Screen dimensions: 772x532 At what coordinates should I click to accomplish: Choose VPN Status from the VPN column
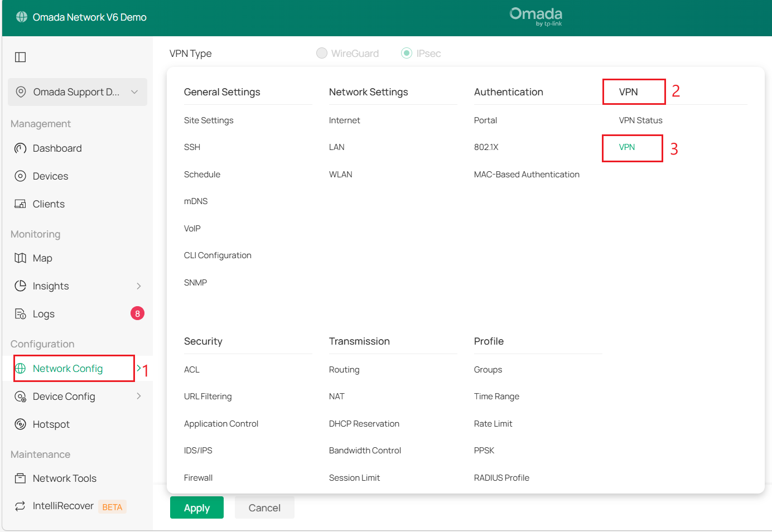point(640,120)
